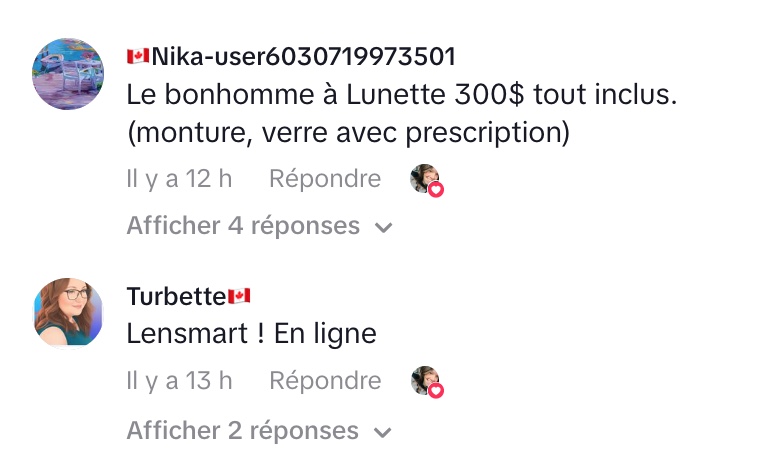Click the chevron beside 'Afficher 2 réponses'

click(383, 432)
